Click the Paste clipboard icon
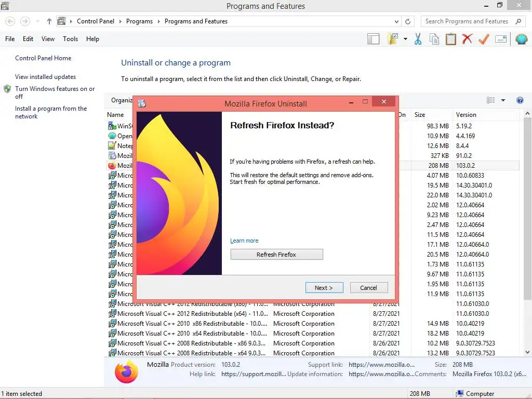The image size is (532, 399). (450, 39)
